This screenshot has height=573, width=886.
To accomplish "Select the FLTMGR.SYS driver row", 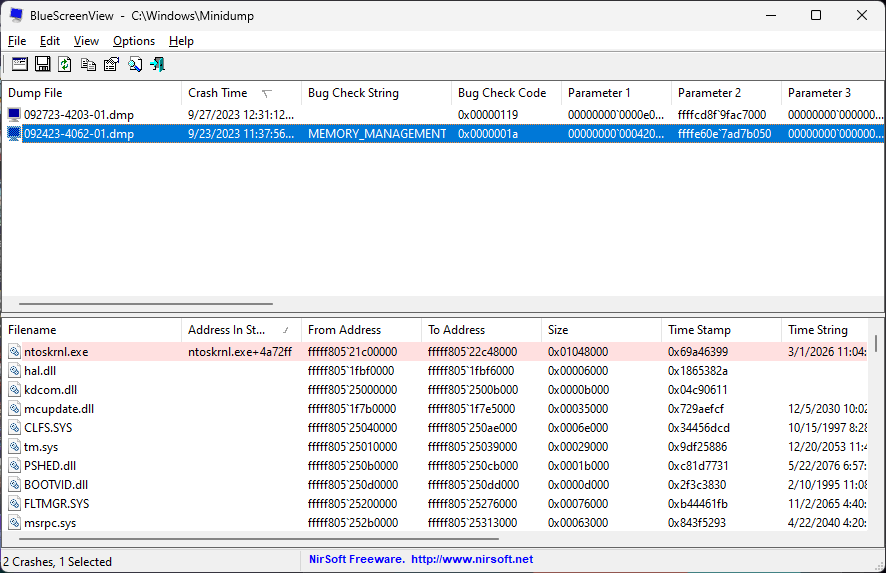I will pos(56,504).
